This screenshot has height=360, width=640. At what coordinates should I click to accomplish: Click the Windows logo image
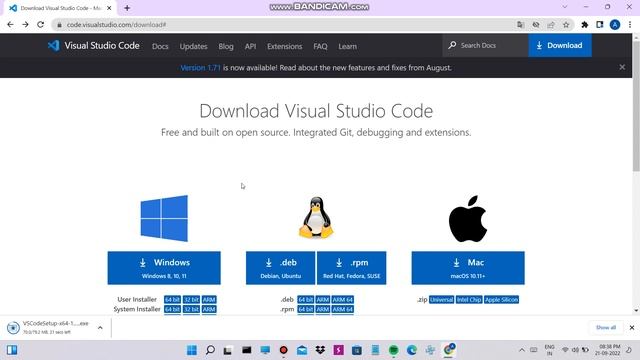(x=164, y=218)
